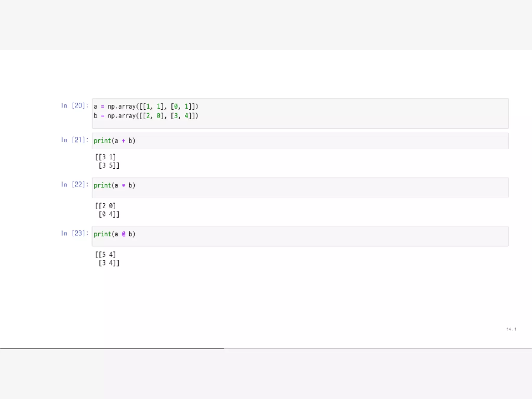532x399 pixels.
Task: Click the green print keyword in cell 21
Action: pos(102,141)
